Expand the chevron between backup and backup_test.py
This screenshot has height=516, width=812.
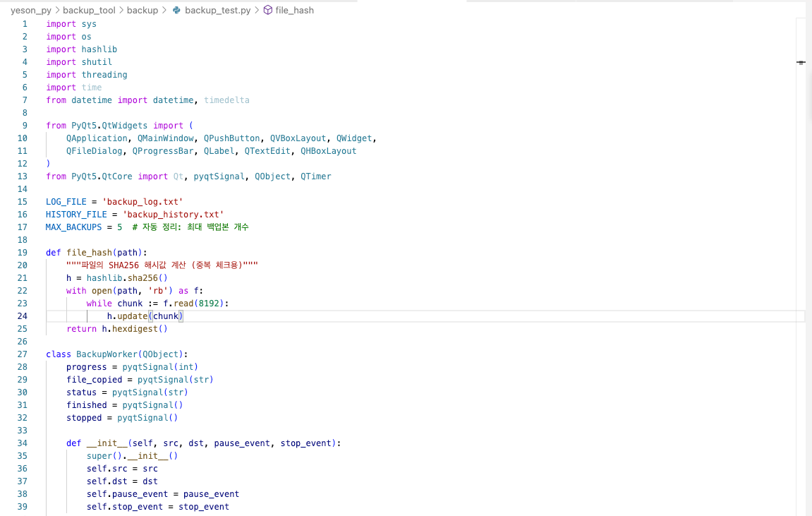[164, 11]
